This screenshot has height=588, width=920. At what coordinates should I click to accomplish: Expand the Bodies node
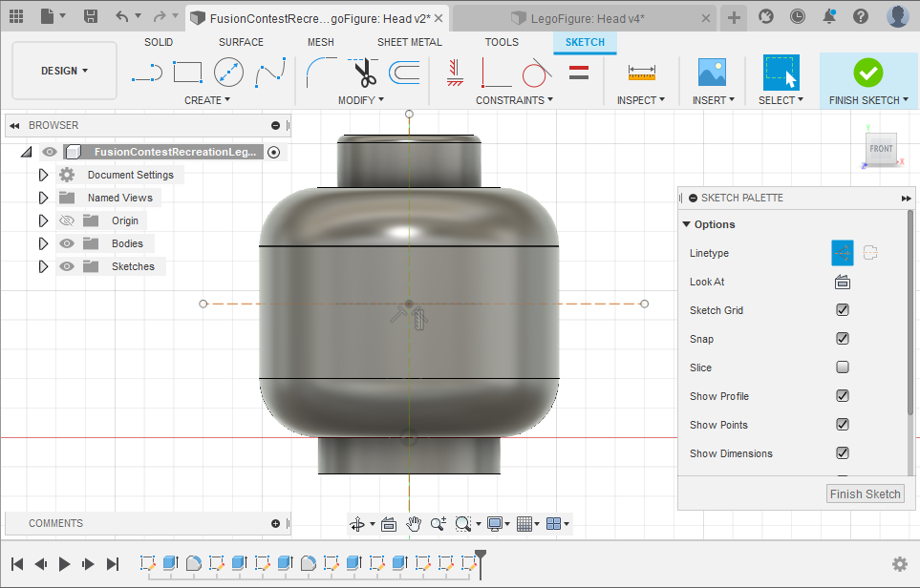[43, 243]
